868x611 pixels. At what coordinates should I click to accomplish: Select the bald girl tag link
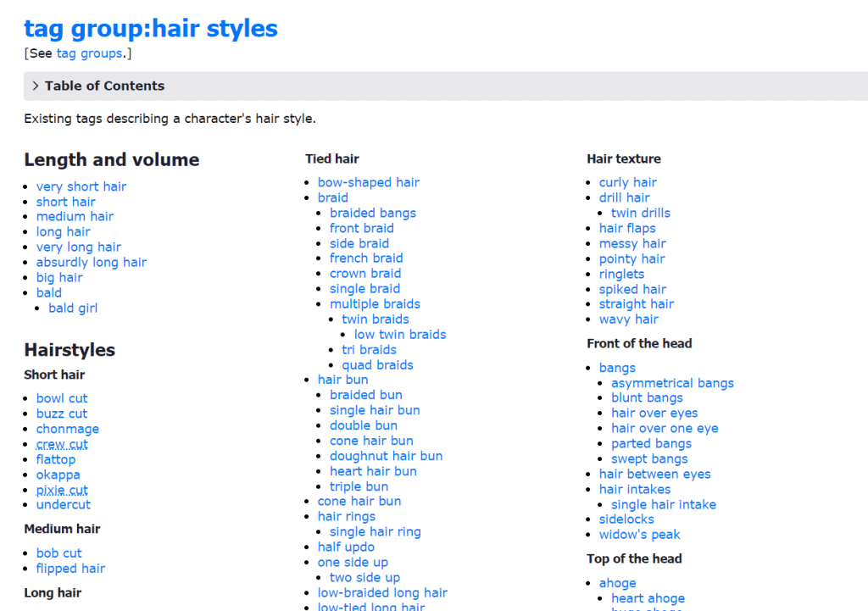73,308
